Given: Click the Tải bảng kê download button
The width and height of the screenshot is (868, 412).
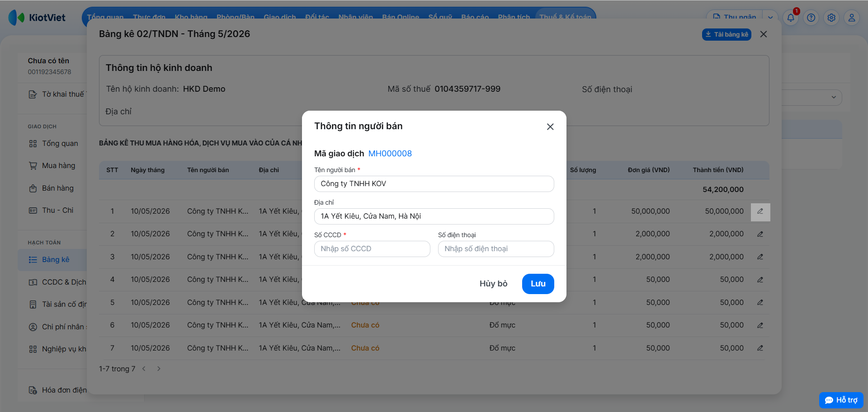Looking at the screenshot, I should (726, 34).
